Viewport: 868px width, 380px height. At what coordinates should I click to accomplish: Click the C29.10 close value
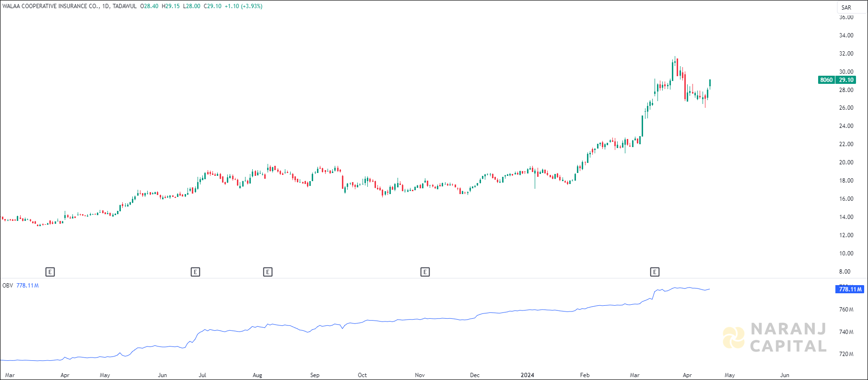(212, 6)
